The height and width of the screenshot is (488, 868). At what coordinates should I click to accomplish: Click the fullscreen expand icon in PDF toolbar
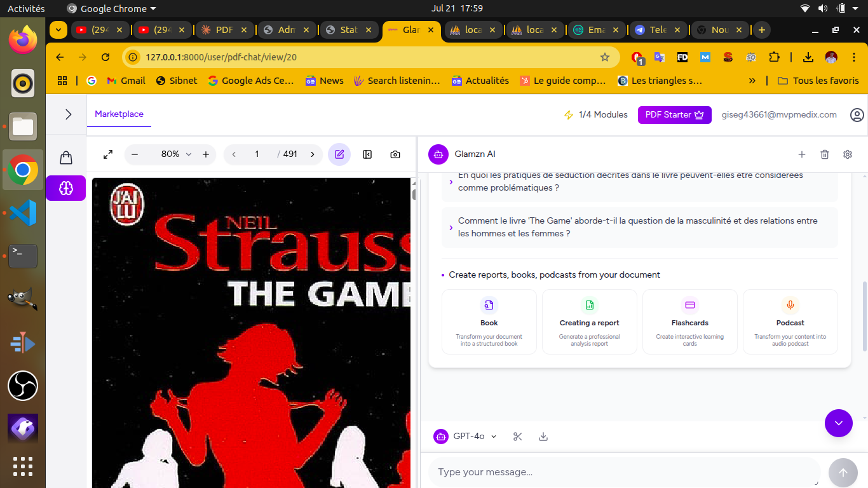[108, 154]
